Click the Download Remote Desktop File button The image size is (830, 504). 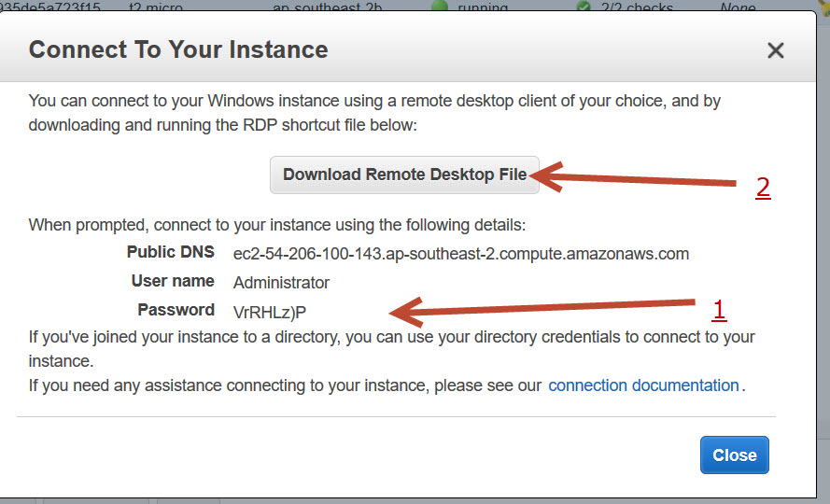[404, 175]
